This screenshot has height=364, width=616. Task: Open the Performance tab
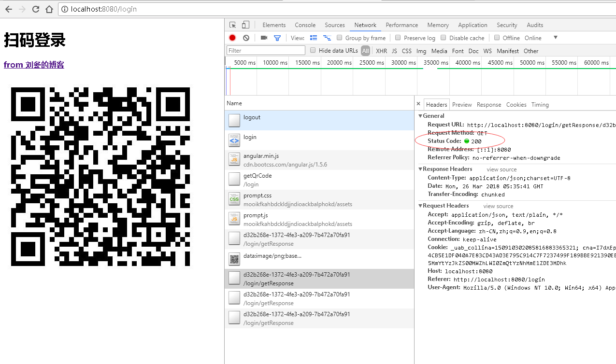pyautogui.click(x=402, y=25)
